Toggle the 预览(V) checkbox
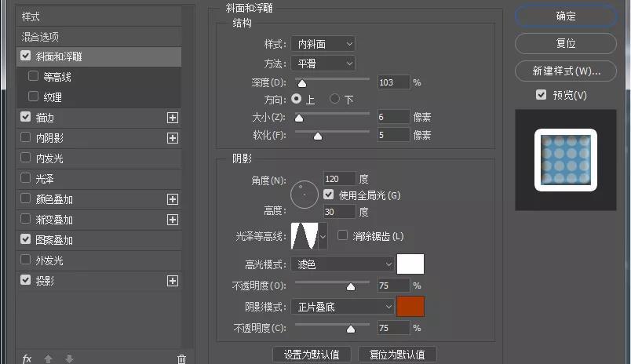Image resolution: width=631 pixels, height=364 pixels. coord(542,95)
